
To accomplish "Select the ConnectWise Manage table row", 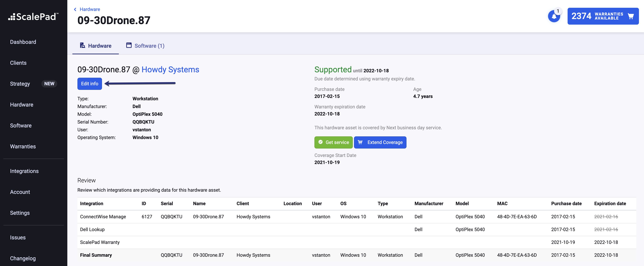I will [x=103, y=217].
